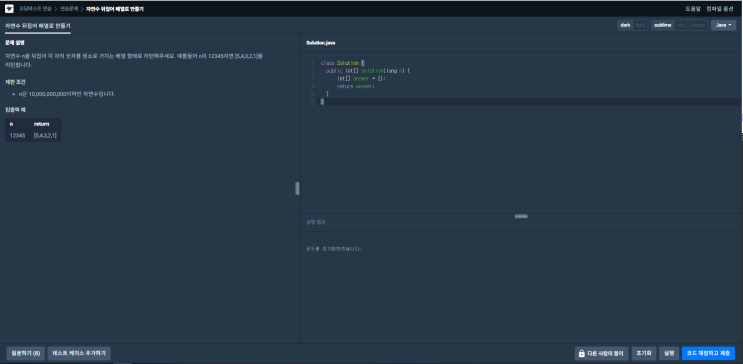This screenshot has width=743, height=364.
Task: Click the lock icon on 다른 사람의 풀이
Action: [x=581, y=354]
